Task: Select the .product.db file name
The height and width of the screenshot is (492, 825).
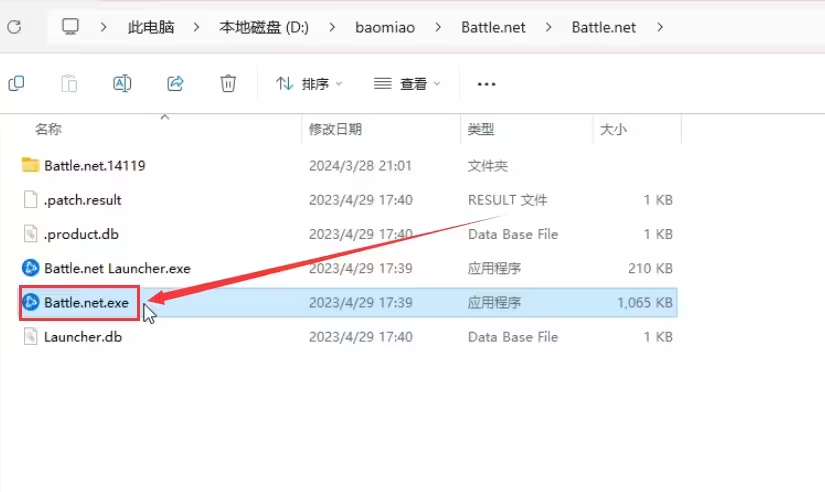Action: tap(82, 234)
